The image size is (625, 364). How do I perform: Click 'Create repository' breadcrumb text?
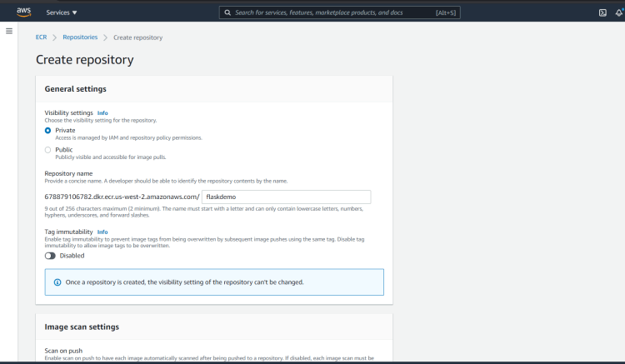click(x=137, y=37)
